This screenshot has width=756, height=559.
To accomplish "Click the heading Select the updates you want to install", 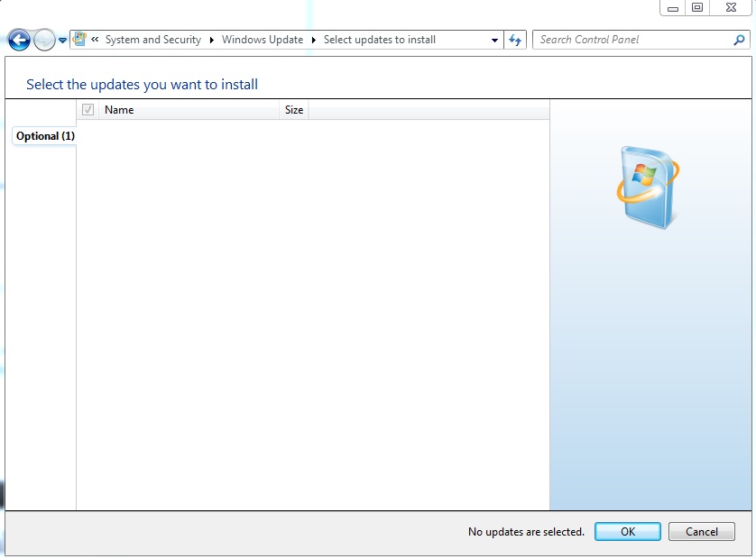I will 142,85.
